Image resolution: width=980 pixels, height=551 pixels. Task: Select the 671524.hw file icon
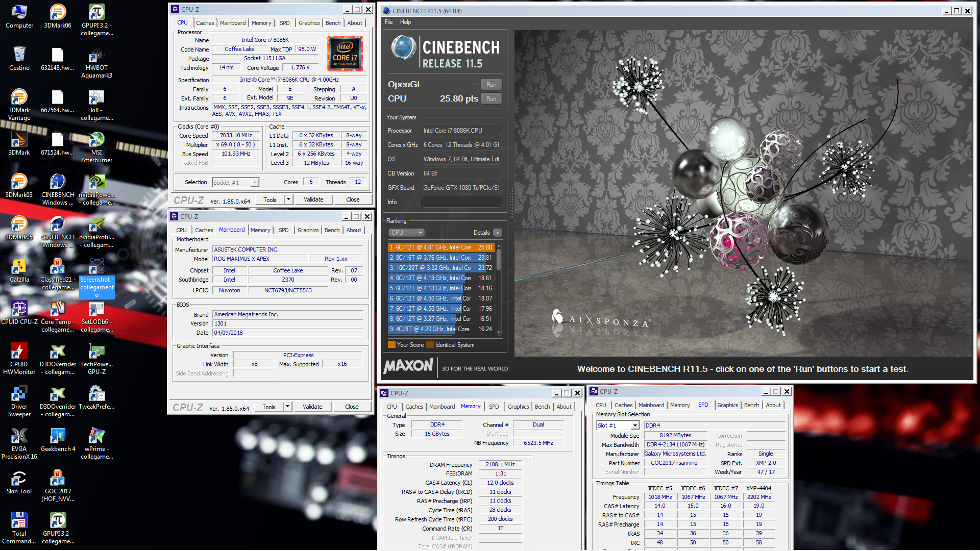pos(58,143)
